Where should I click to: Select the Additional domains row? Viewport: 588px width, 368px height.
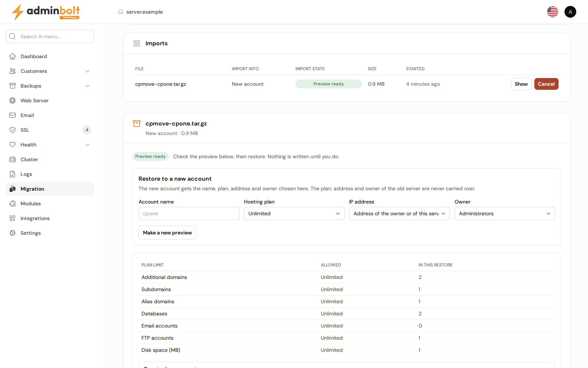[347, 277]
